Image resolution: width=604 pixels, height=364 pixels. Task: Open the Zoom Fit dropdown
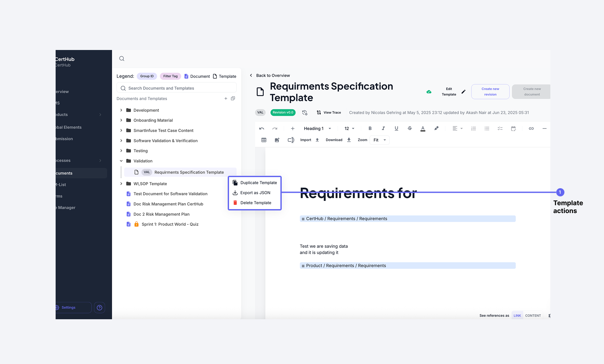coord(379,140)
